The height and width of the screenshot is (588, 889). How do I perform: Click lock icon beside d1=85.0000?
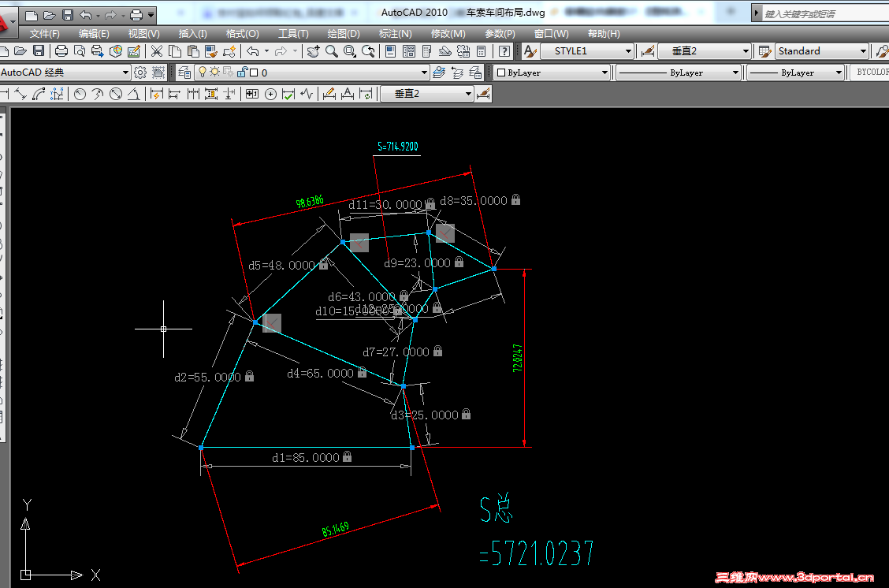coord(348,456)
